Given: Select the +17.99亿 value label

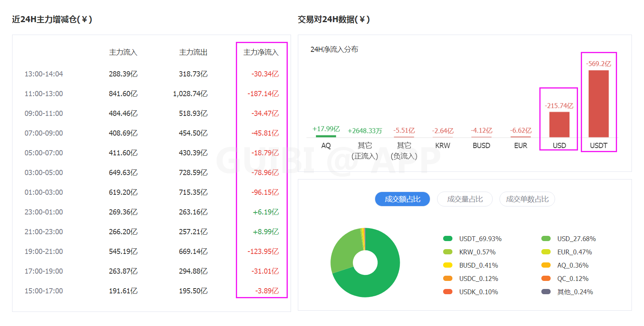Looking at the screenshot, I should [326, 129].
